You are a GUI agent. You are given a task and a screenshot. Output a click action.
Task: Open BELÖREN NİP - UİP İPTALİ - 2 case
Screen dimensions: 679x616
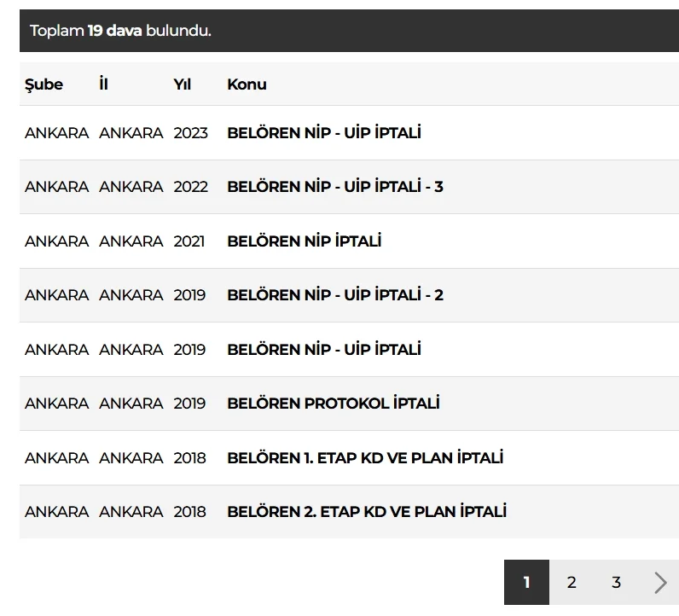[x=334, y=295]
